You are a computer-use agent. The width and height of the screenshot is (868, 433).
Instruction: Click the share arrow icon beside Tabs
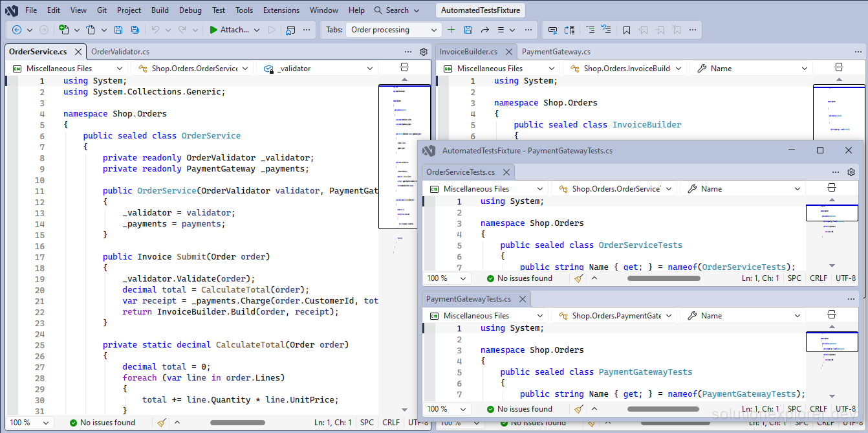[484, 30]
